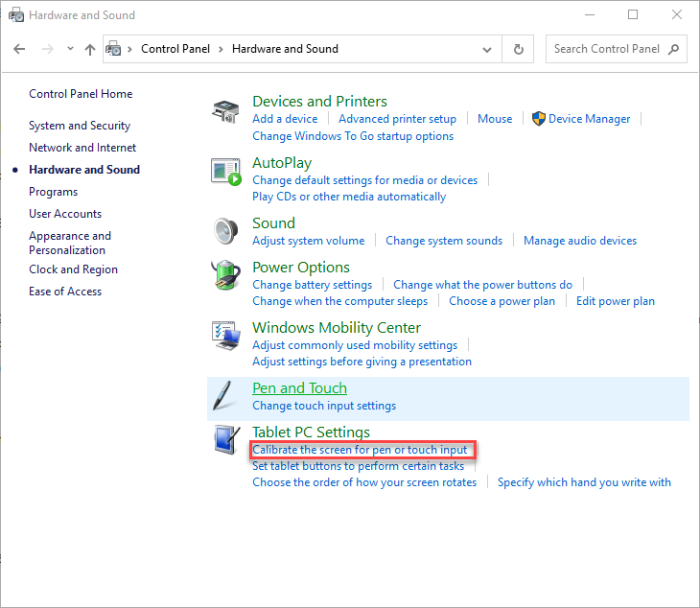Open the Mouse settings link
Screen dimensions: 700x608
point(495,119)
